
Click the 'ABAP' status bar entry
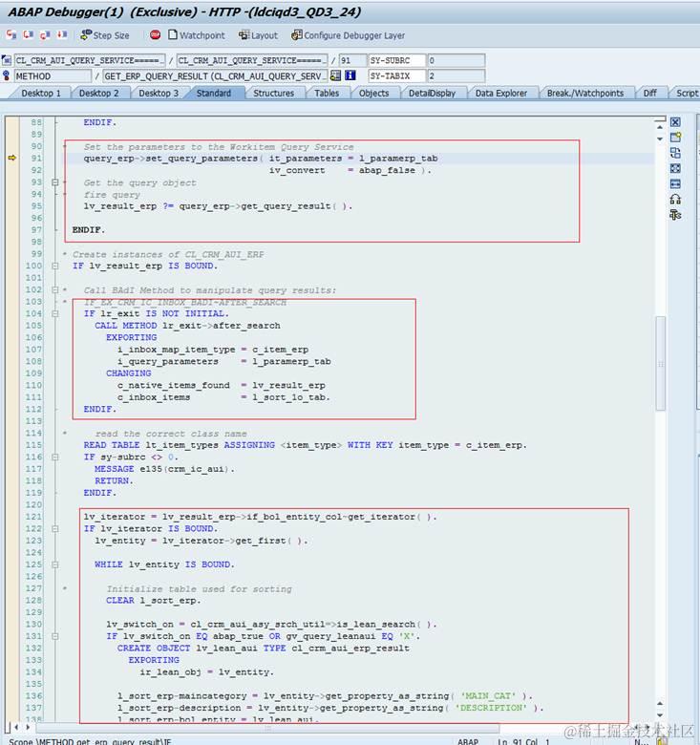(x=468, y=741)
